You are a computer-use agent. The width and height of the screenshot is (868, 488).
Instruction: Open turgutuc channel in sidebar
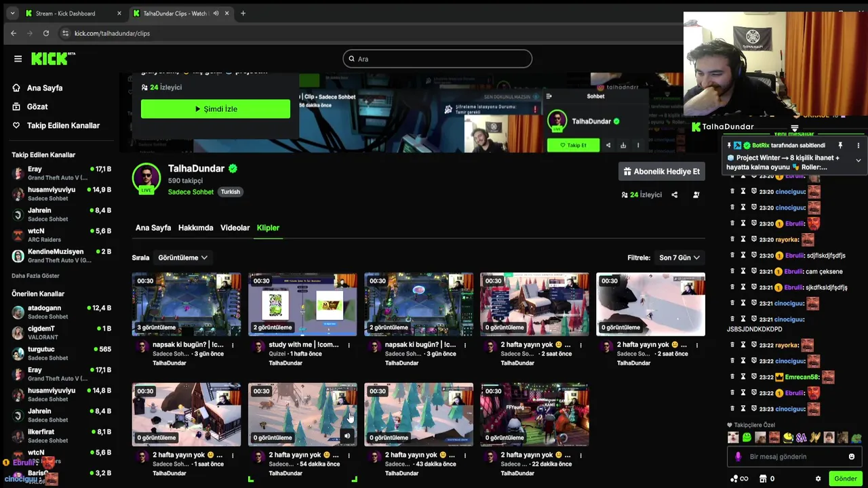pos(61,353)
